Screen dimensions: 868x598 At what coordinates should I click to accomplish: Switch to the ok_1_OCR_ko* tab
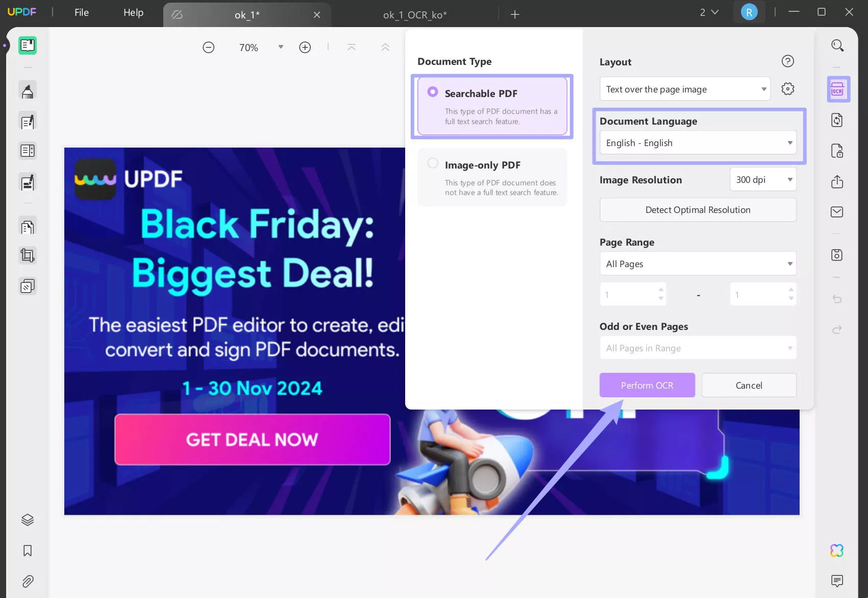point(415,15)
